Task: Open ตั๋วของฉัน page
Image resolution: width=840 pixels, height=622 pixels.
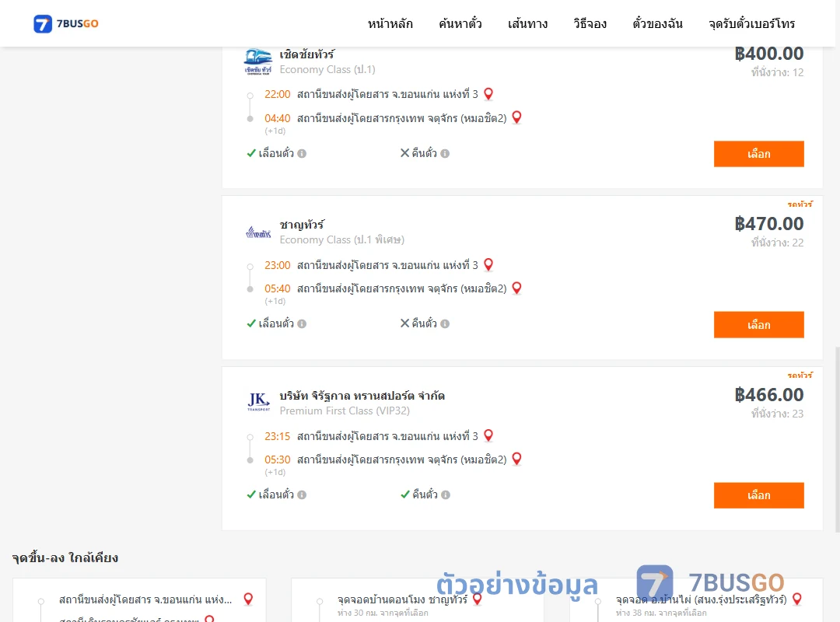Action: 657,23
